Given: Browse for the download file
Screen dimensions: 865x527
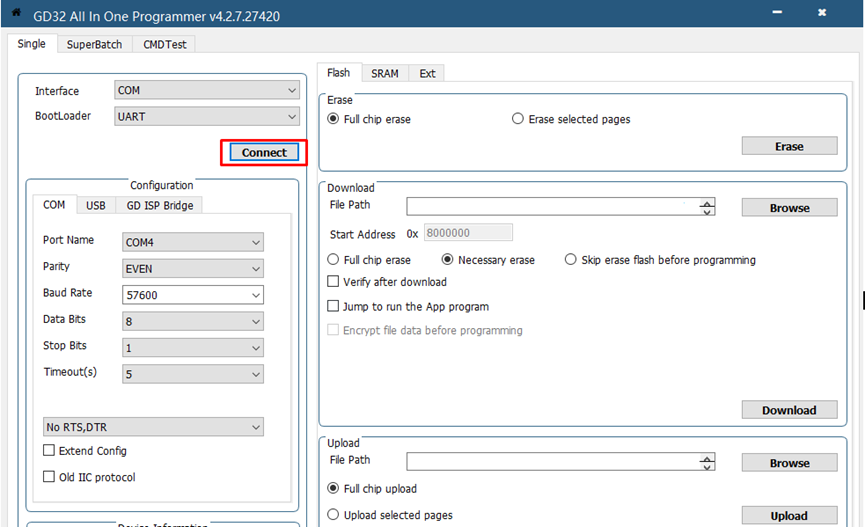Looking at the screenshot, I should tap(789, 208).
